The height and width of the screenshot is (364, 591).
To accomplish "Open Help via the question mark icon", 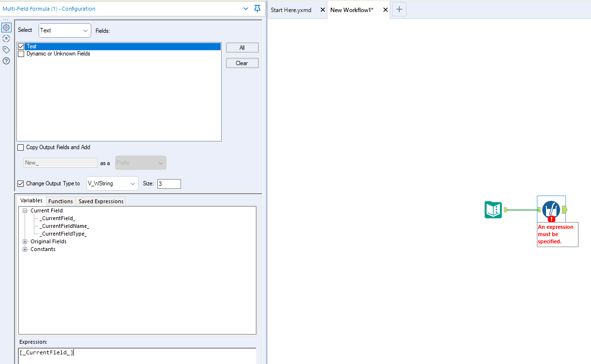I will pyautogui.click(x=6, y=61).
